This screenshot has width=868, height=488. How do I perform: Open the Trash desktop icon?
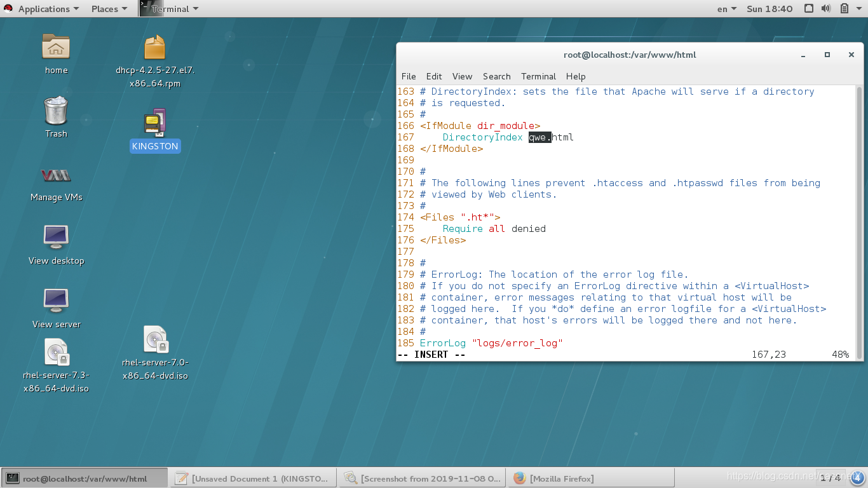pos(56,111)
